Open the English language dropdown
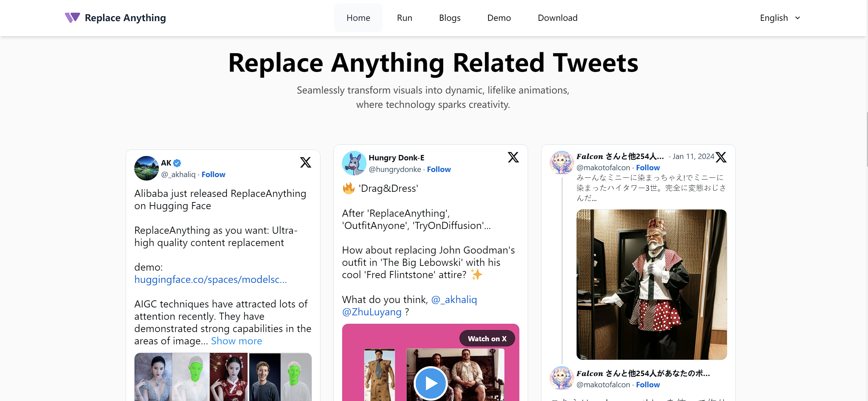 pos(779,17)
